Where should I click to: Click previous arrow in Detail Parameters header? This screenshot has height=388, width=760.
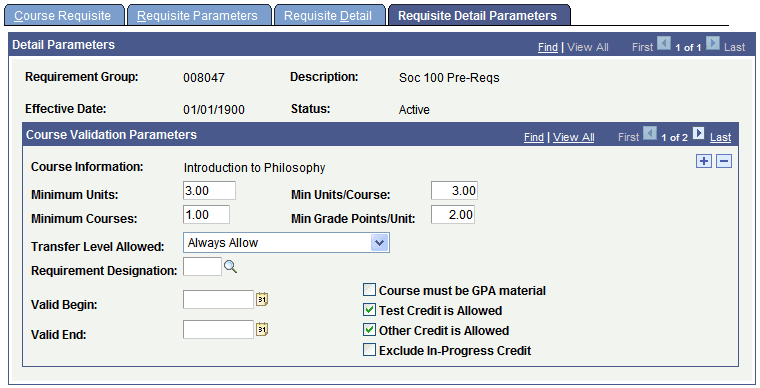tap(664, 43)
